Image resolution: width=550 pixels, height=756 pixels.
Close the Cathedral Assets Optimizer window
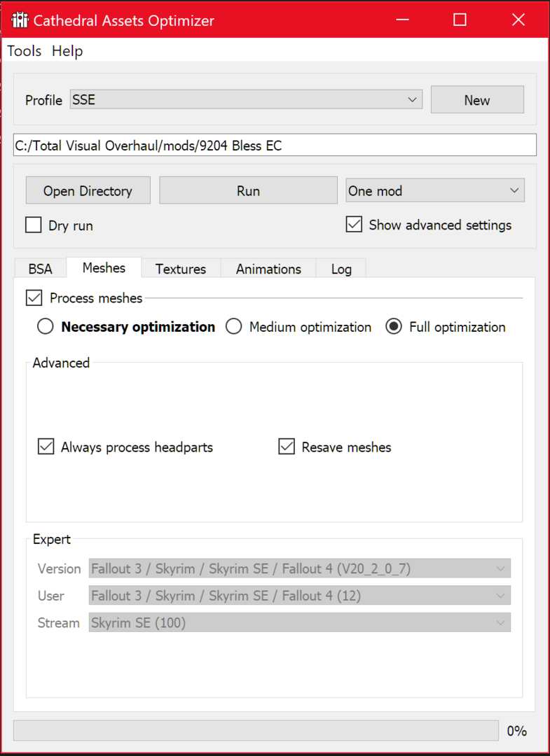click(x=518, y=20)
